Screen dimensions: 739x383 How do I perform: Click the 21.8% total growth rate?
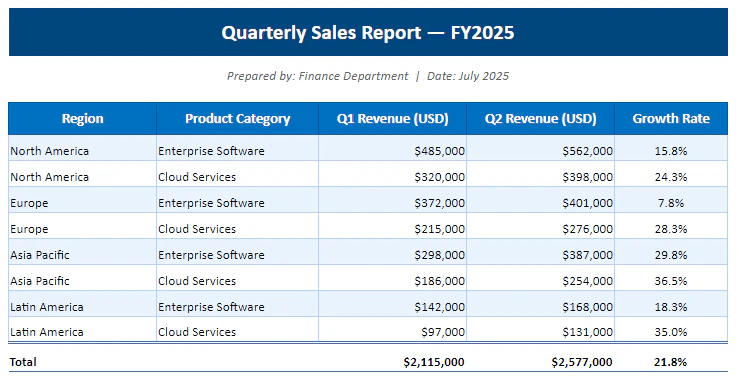670,362
